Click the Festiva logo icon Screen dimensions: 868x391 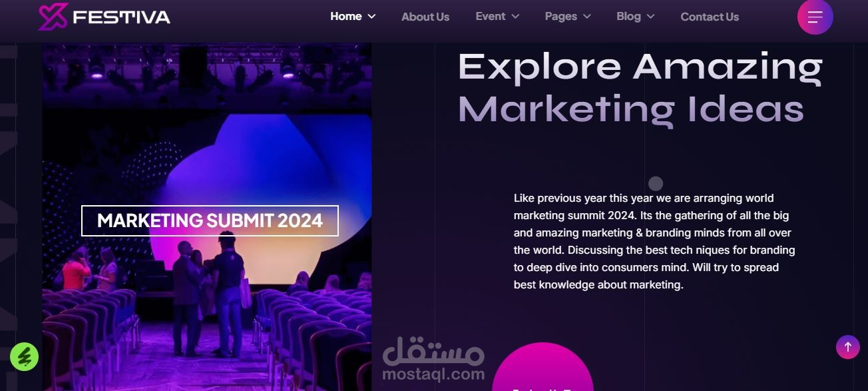coord(53,17)
